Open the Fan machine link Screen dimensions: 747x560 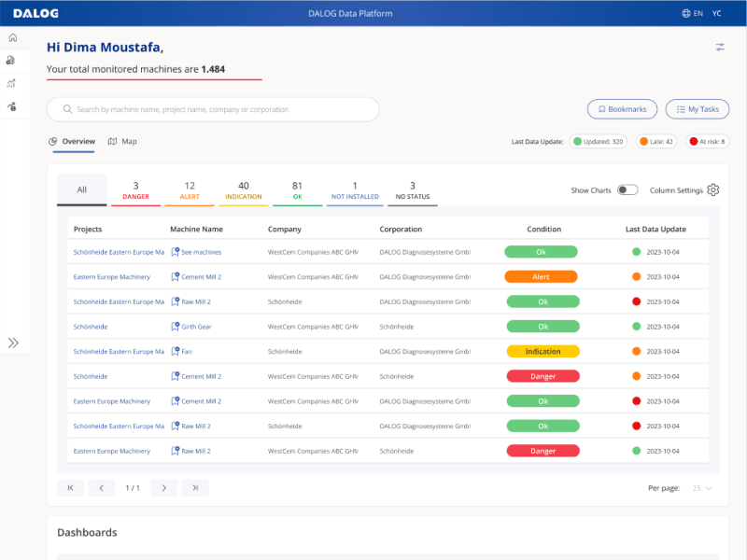(186, 352)
